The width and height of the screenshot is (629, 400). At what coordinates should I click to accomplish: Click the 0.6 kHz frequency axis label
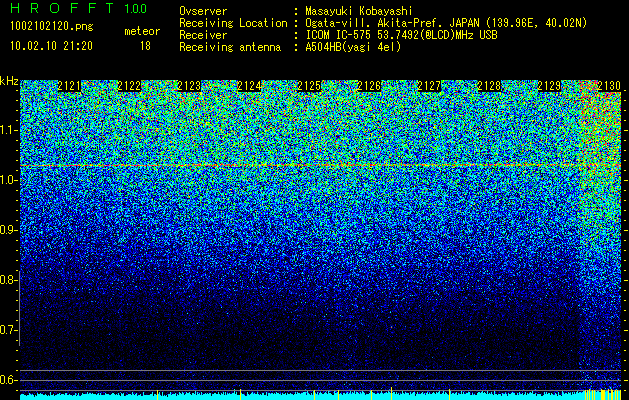(9, 380)
